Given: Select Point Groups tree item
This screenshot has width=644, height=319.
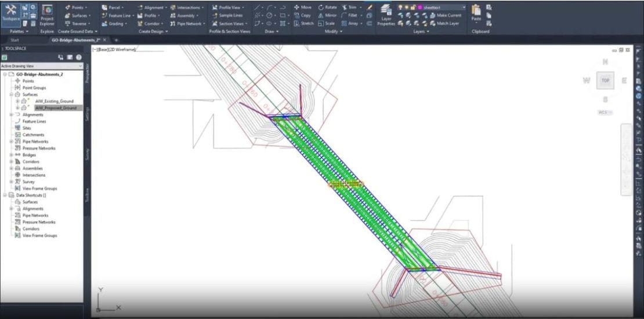Looking at the screenshot, I should [x=34, y=88].
